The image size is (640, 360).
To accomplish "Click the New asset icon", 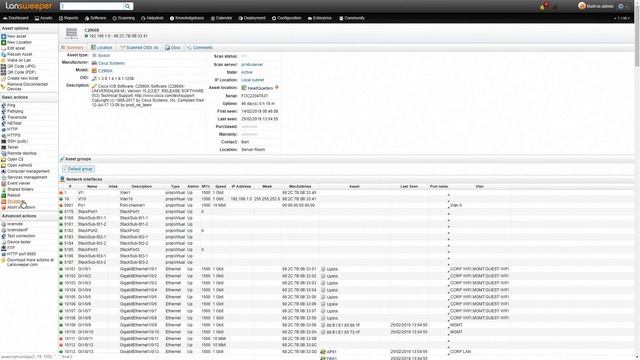I will (x=3, y=36).
